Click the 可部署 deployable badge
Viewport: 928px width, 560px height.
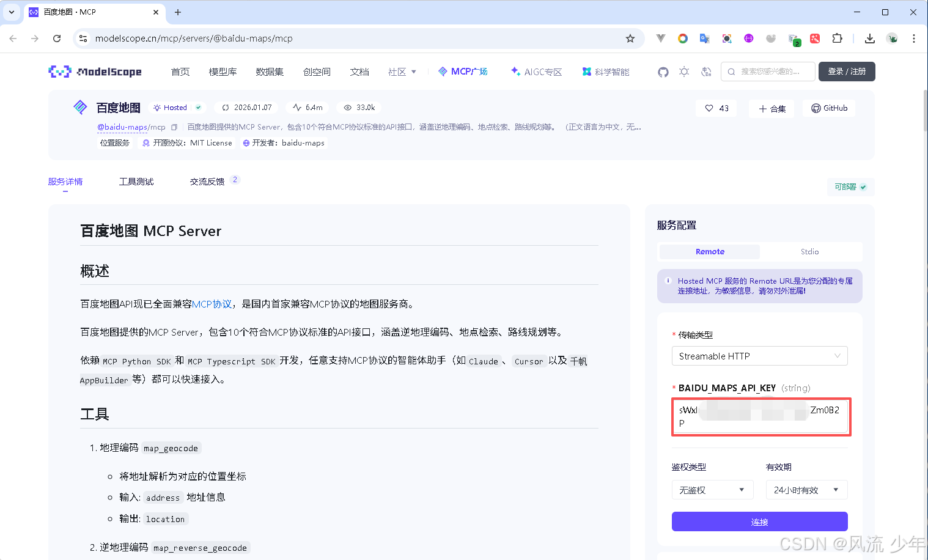(850, 187)
